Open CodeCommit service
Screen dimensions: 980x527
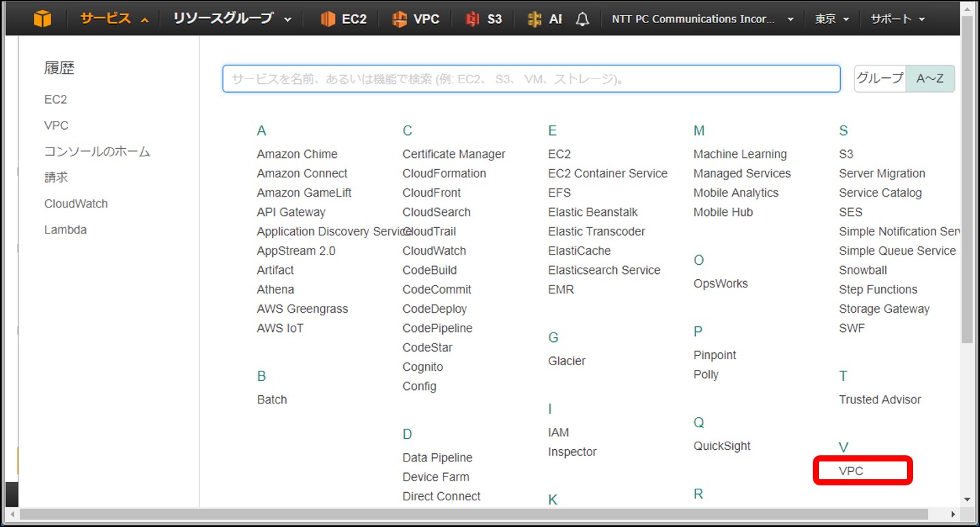click(437, 289)
